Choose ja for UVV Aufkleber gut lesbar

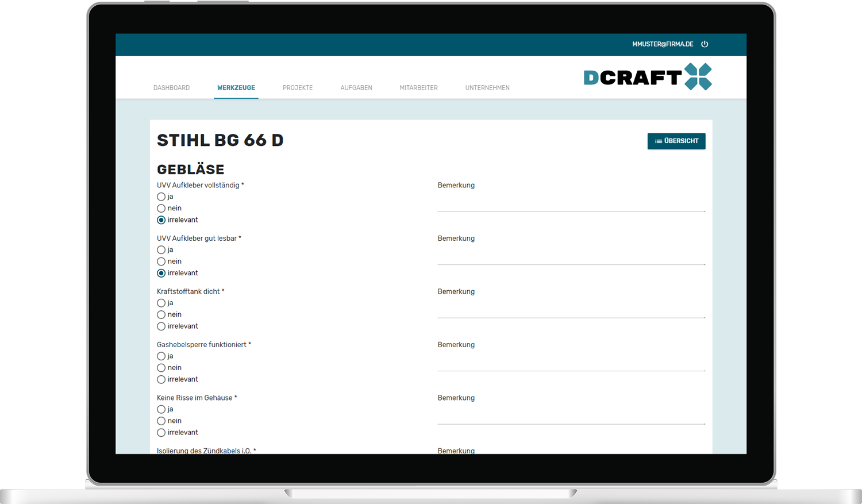161,250
